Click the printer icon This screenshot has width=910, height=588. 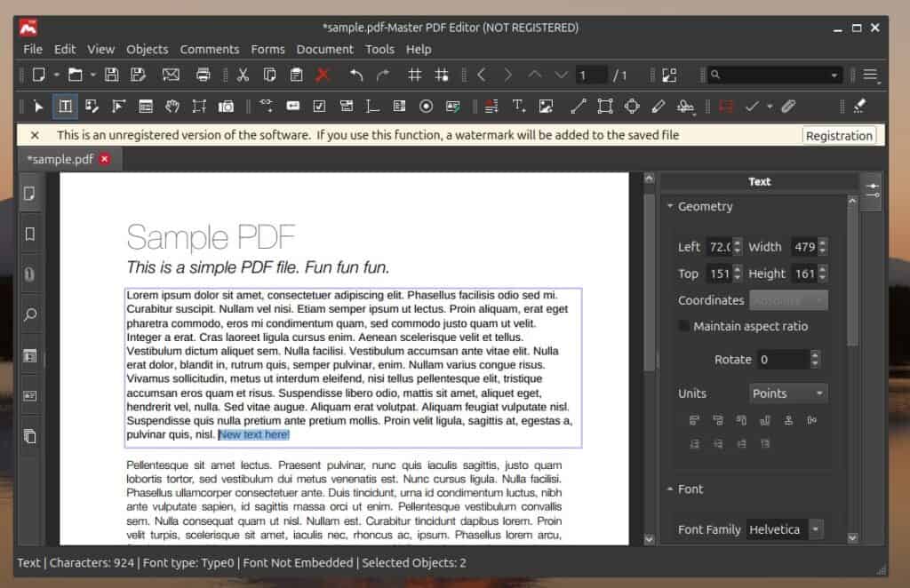click(x=204, y=75)
